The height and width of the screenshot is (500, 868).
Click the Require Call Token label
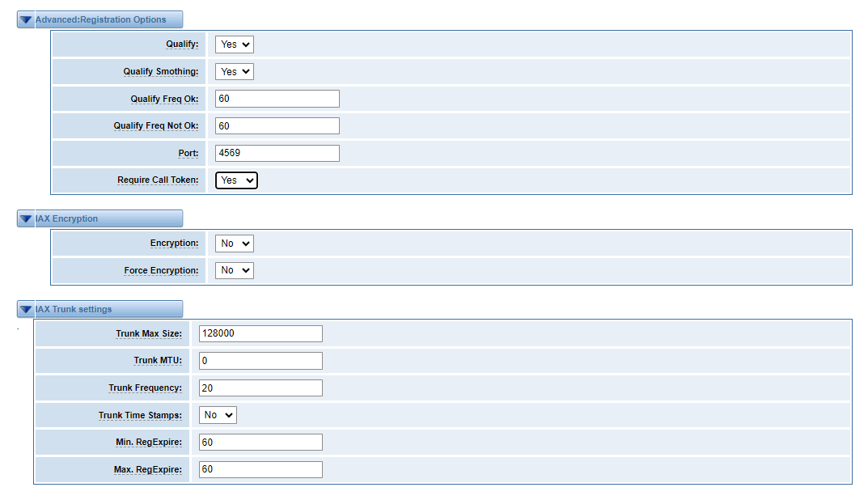click(158, 180)
